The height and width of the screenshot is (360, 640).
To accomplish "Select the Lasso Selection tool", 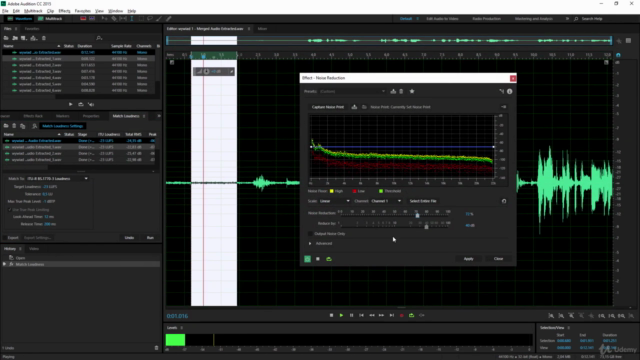I will coord(150,19).
